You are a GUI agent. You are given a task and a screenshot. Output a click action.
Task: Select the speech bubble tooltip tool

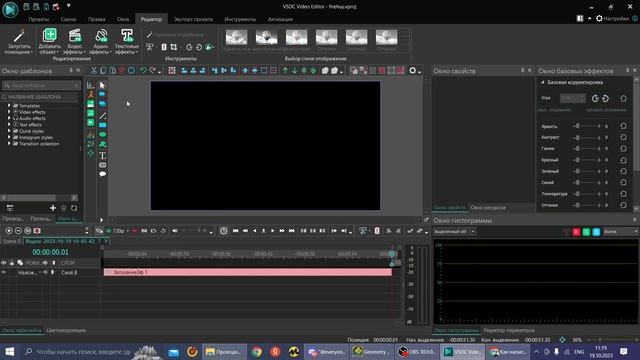102,174
